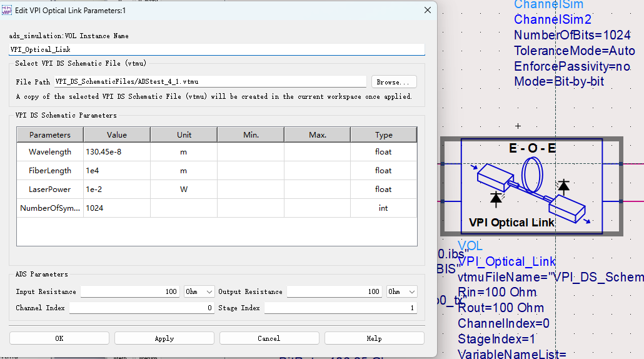
Task: Click the StageIndex=1 text in schematic
Action: (x=496, y=339)
